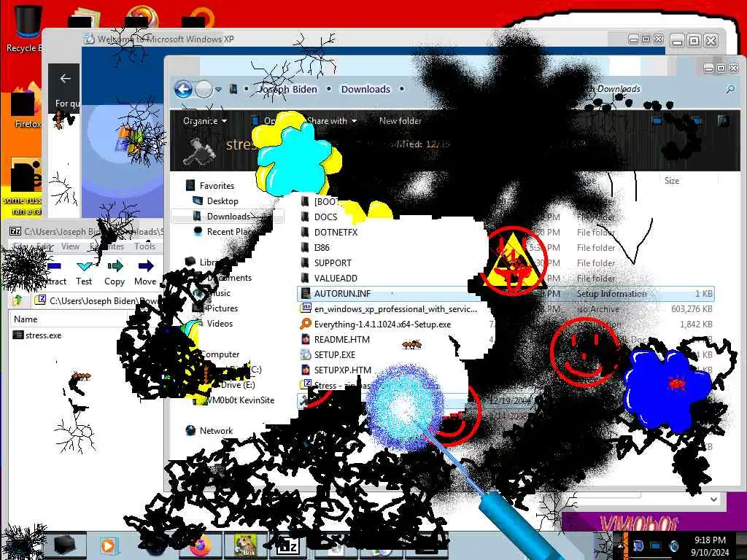Viewport: 747px width, 560px height.
Task: Click the Explorer Forward navigation button
Action: tap(204, 89)
